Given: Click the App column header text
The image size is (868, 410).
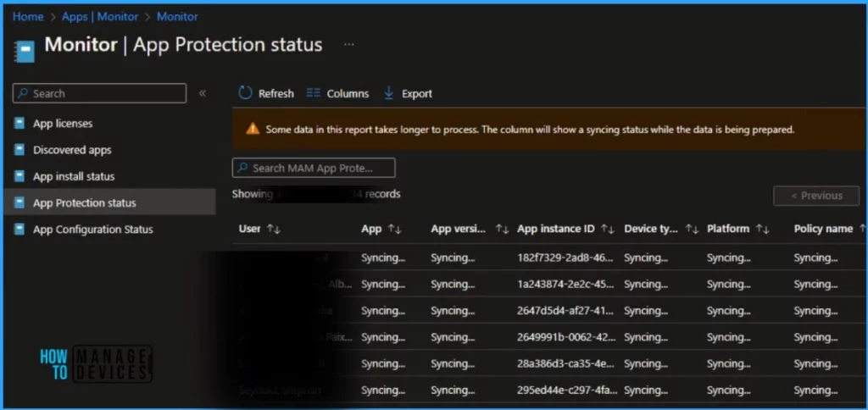Looking at the screenshot, I should 371,229.
